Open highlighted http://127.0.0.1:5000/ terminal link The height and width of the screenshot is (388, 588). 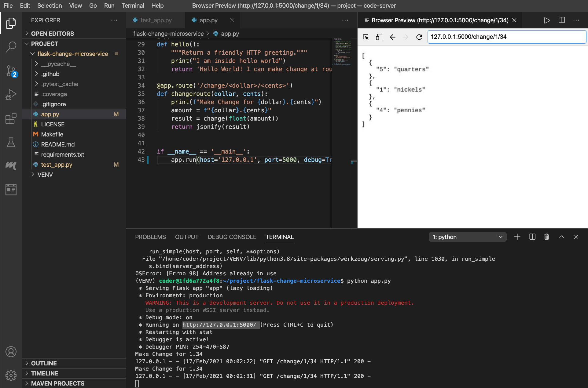point(220,325)
